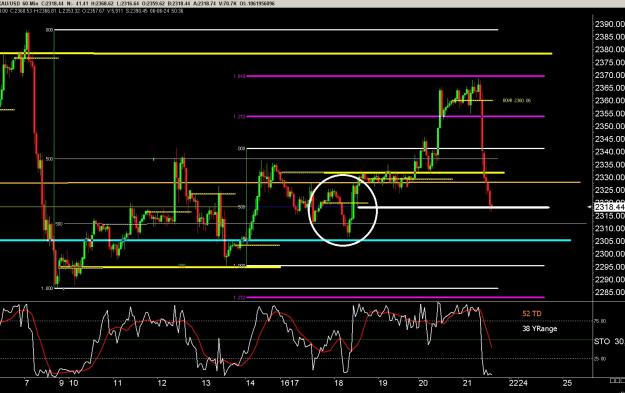Click the 2370.00 price axis label
Screen dimensions: 625x393
click(x=609, y=75)
